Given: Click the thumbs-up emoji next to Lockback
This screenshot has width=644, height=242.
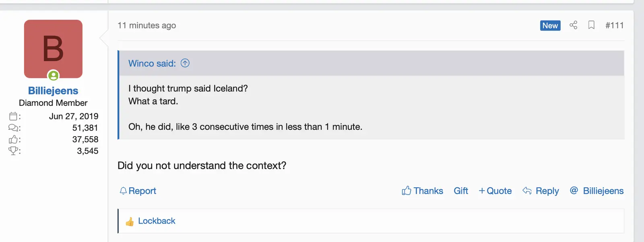Looking at the screenshot, I should click(130, 221).
